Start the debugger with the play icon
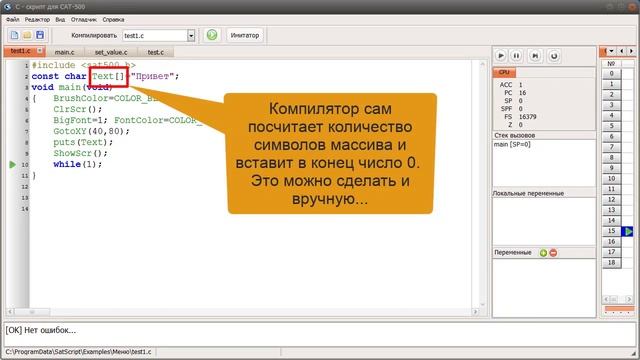This screenshot has height=360, width=640. pyautogui.click(x=501, y=56)
